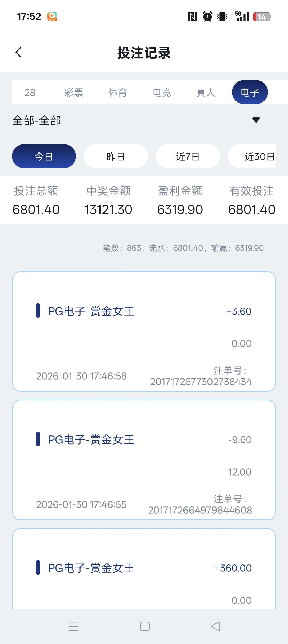The width and height of the screenshot is (288, 644).
Task: Select the 真人 category tab
Action: pos(206,92)
